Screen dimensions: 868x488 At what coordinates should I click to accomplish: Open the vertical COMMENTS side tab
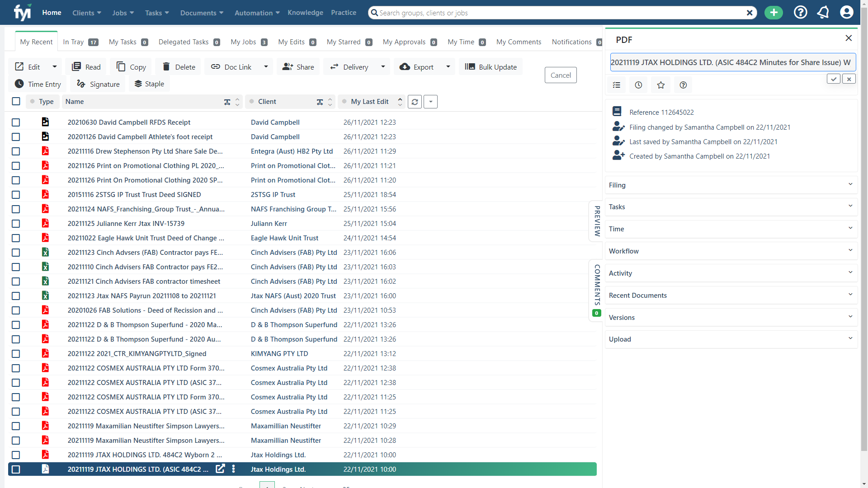coord(597,290)
